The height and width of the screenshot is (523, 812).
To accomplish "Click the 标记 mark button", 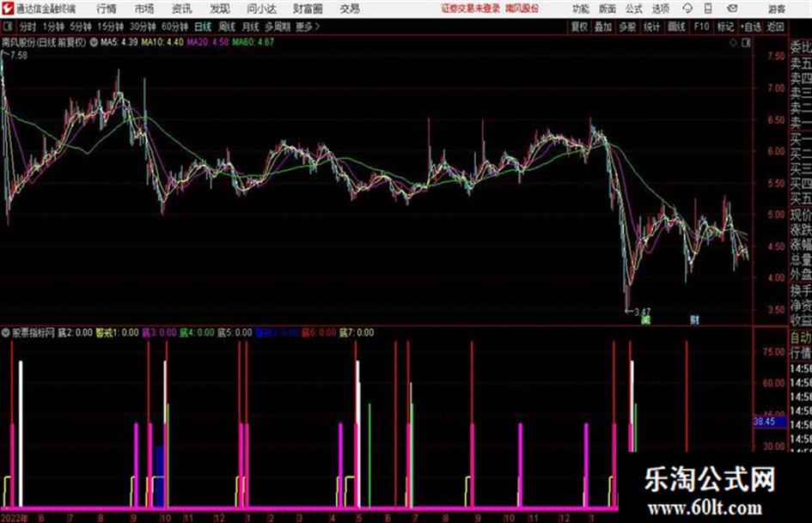I will tap(725, 27).
